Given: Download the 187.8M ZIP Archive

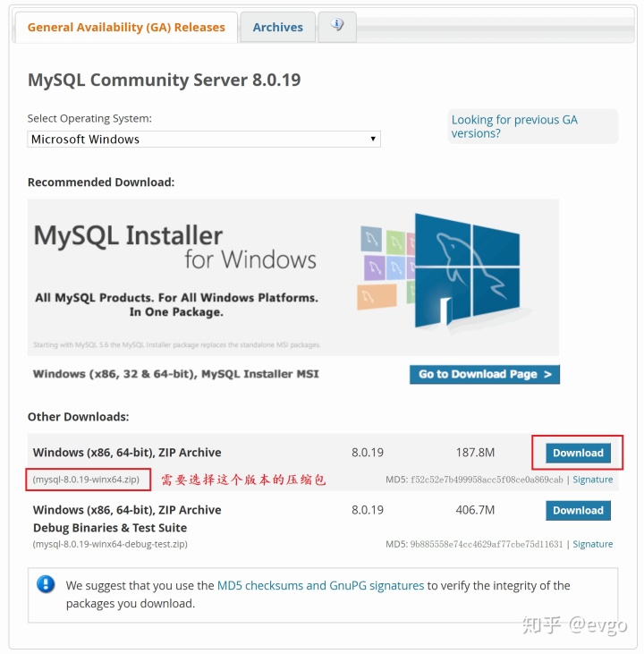Looking at the screenshot, I should tap(578, 453).
